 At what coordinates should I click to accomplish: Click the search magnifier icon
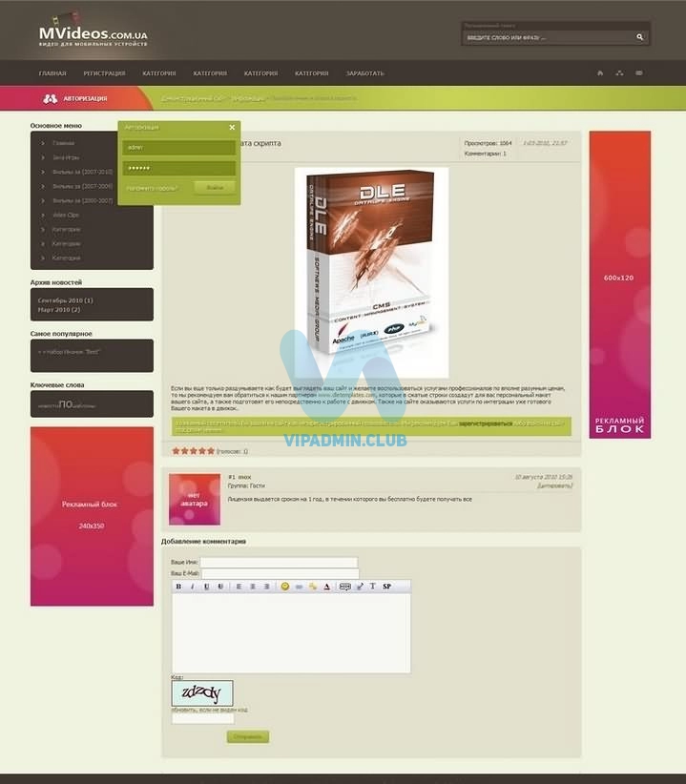click(x=639, y=37)
